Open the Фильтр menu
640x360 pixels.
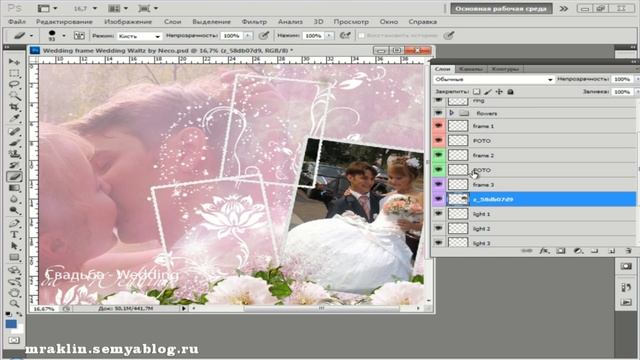click(254, 22)
